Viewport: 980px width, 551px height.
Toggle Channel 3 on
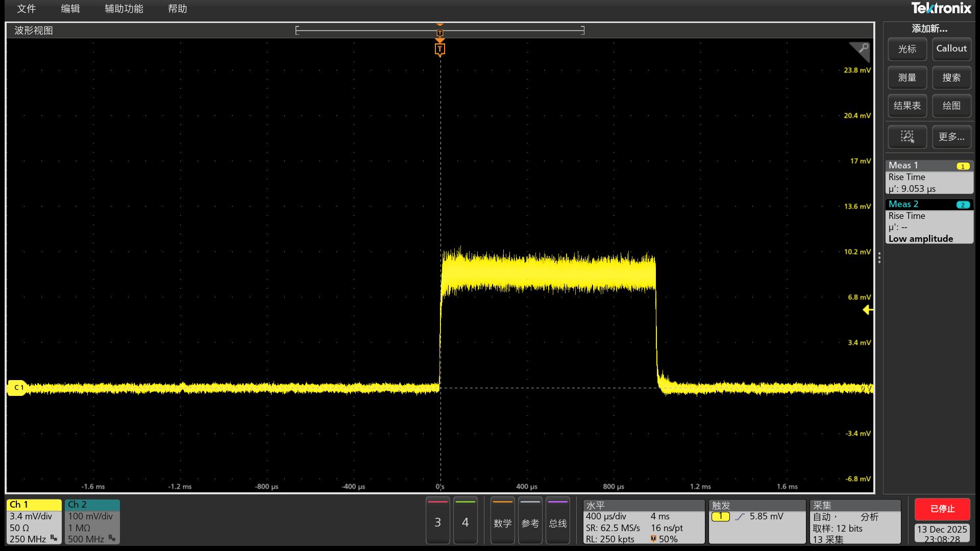(x=437, y=521)
